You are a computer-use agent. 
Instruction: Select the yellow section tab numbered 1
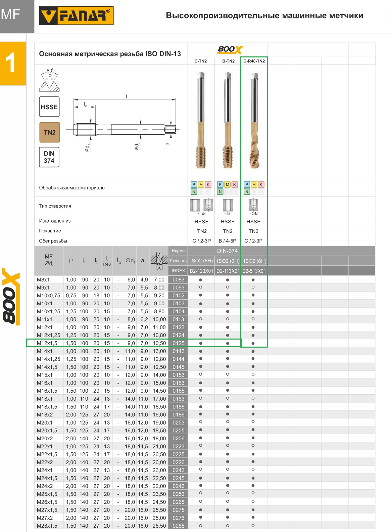[x=13, y=63]
